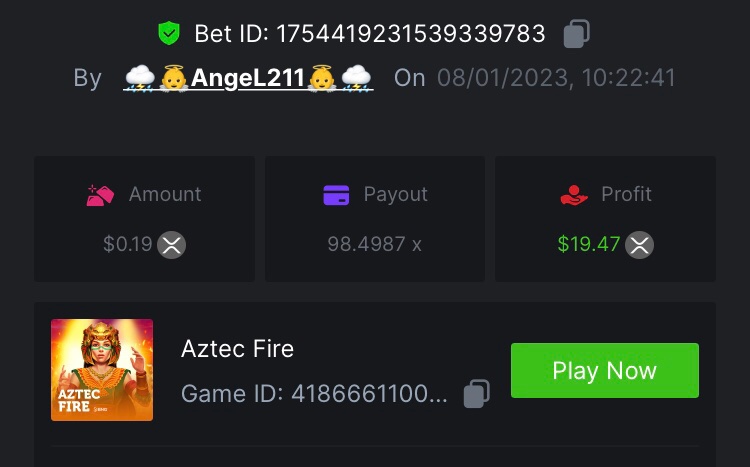Click the green $19.47 profit value
Image resolution: width=750 pixels, height=467 pixels.
pyautogui.click(x=589, y=244)
